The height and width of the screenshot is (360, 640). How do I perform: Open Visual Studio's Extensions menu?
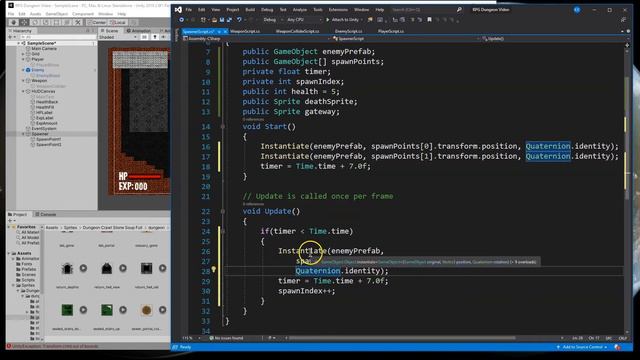[x=338, y=9]
